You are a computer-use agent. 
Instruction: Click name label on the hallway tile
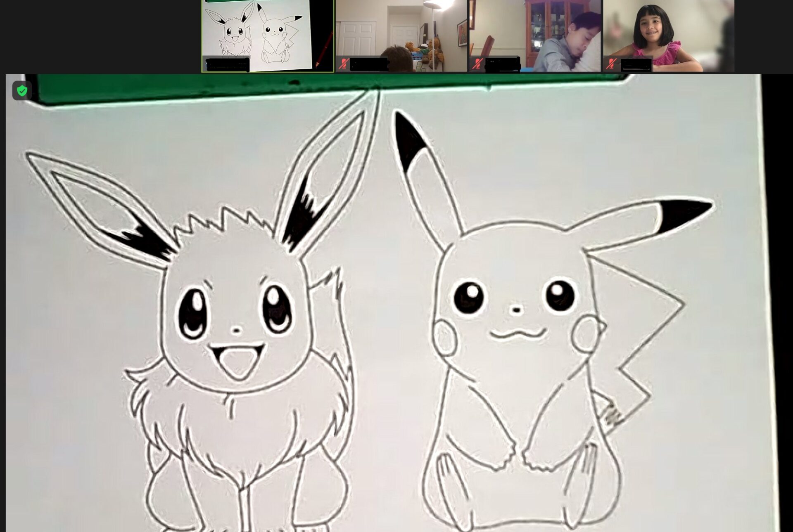[369, 65]
